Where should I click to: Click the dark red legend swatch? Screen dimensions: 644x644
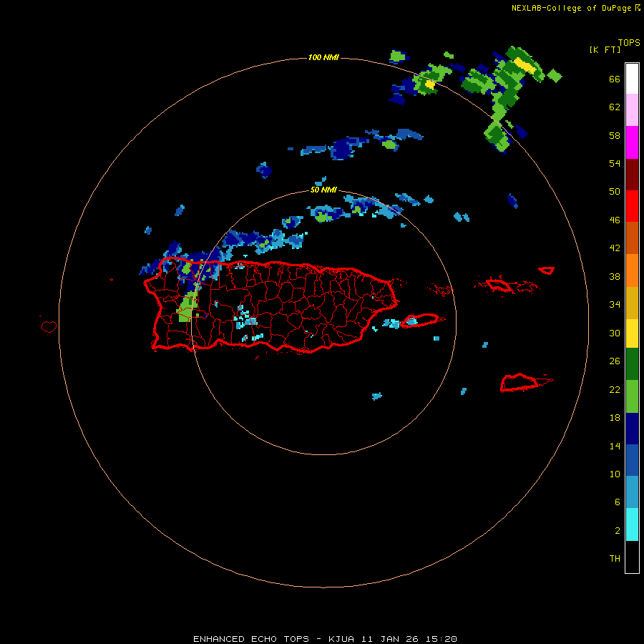(x=632, y=174)
